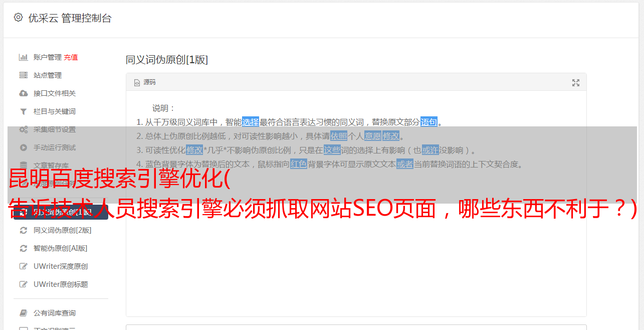Open 智能伪原创[AI版] menu item
The height and width of the screenshot is (330, 644).
point(61,248)
